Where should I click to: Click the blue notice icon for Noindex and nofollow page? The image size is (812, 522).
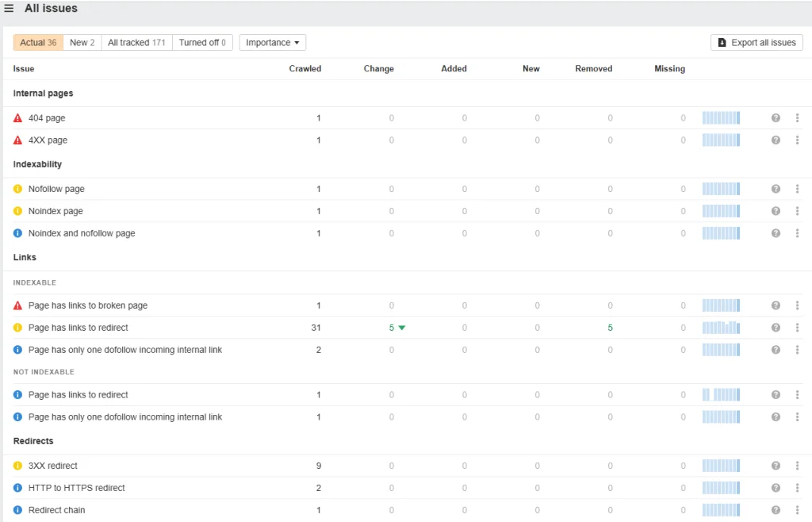tap(17, 233)
